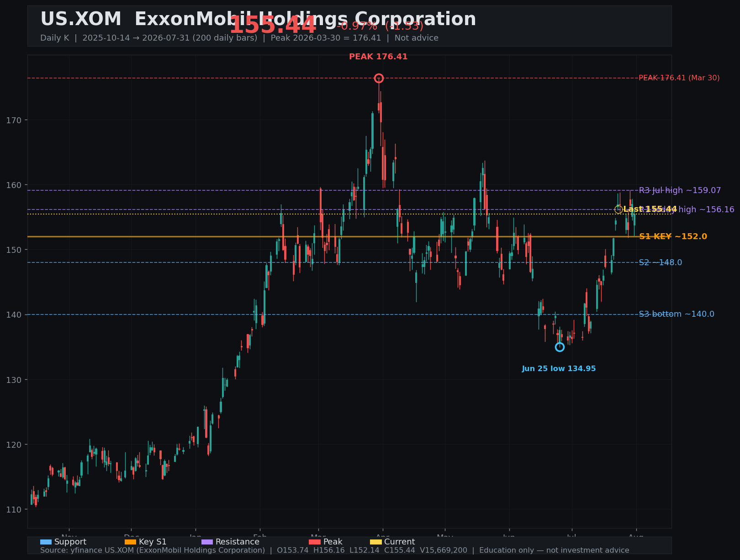Click the open value O153.74 in the footer

coord(293,550)
